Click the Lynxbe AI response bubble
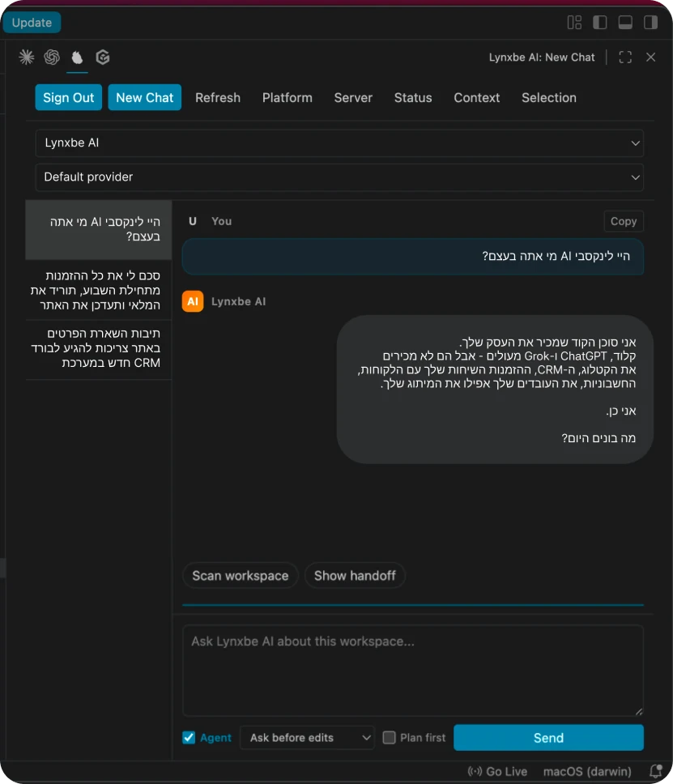Screen dimensions: 673x784 [x=495, y=390]
